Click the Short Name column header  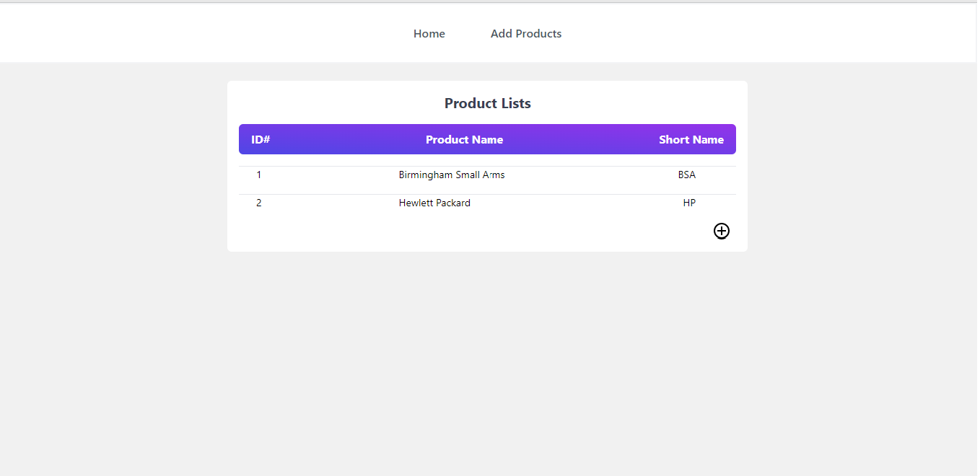(691, 139)
